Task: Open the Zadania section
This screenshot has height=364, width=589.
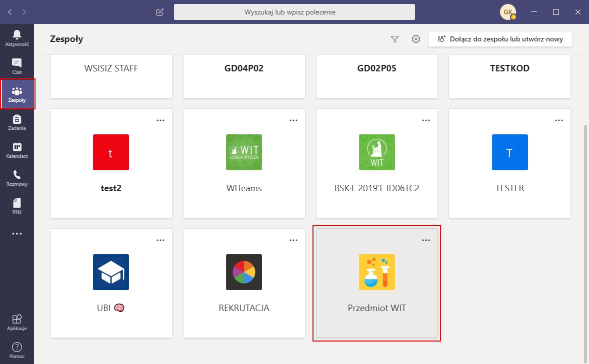Action: coord(17,122)
